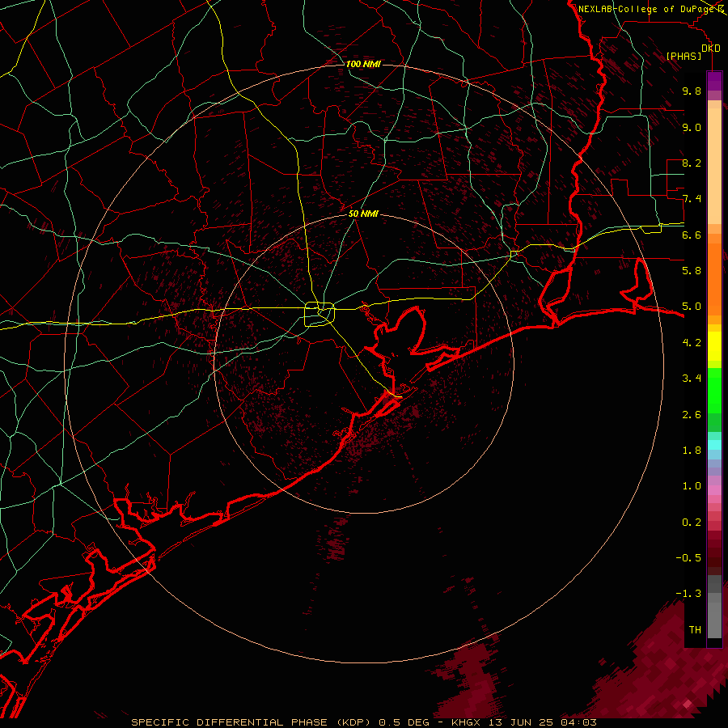
Task: Click the 4.2 scale value
Action: (x=692, y=343)
